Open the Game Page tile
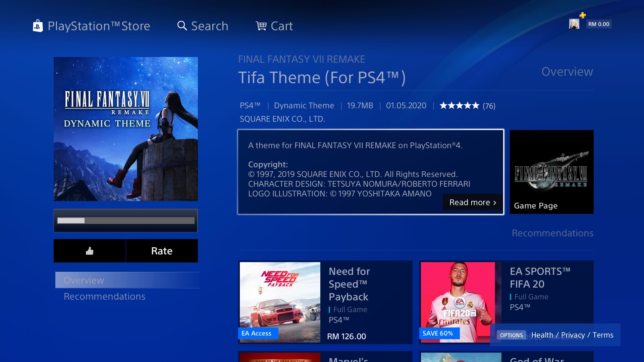The image size is (644, 362). point(552,172)
